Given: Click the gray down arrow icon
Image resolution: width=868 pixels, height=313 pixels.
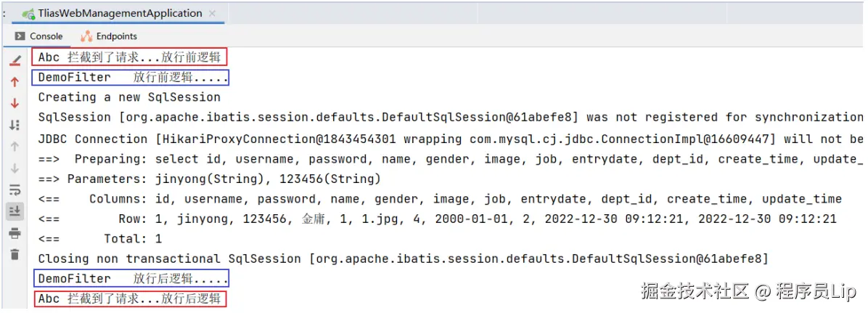Looking at the screenshot, I should [15, 168].
